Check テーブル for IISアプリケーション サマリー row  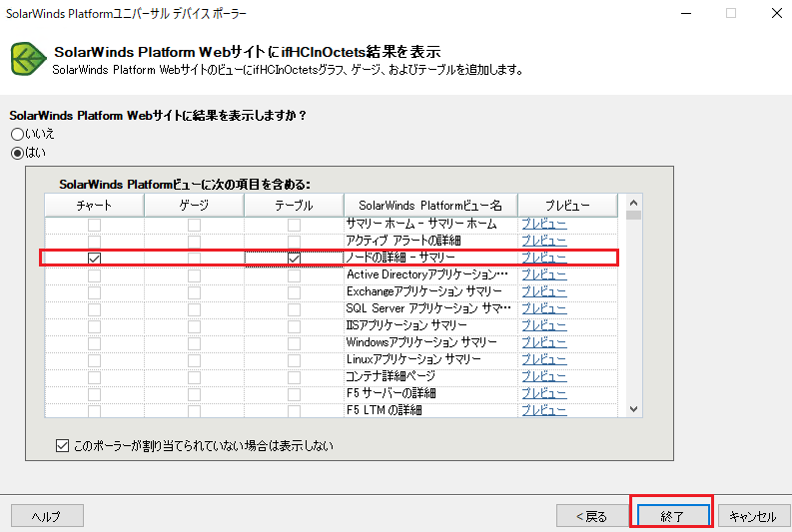point(294,326)
